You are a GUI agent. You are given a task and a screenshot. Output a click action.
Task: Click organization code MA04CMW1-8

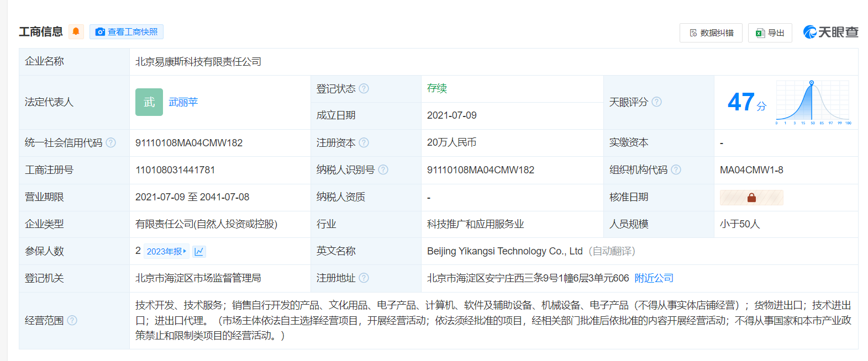tap(751, 170)
